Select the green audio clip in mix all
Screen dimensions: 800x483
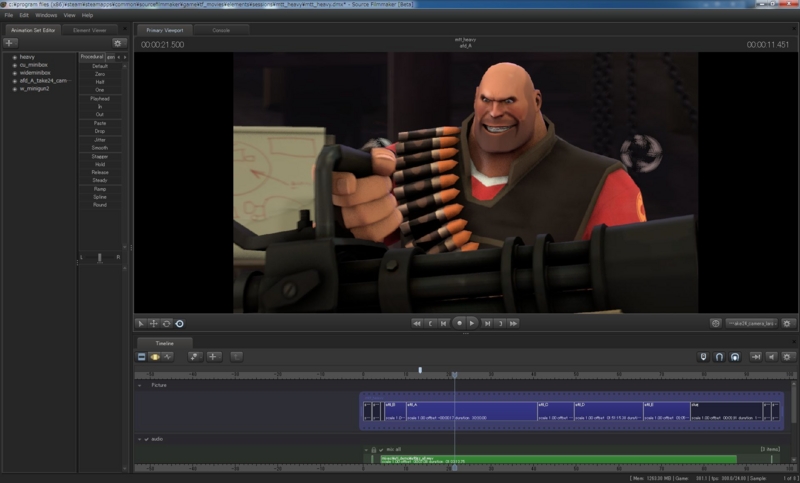point(558,460)
